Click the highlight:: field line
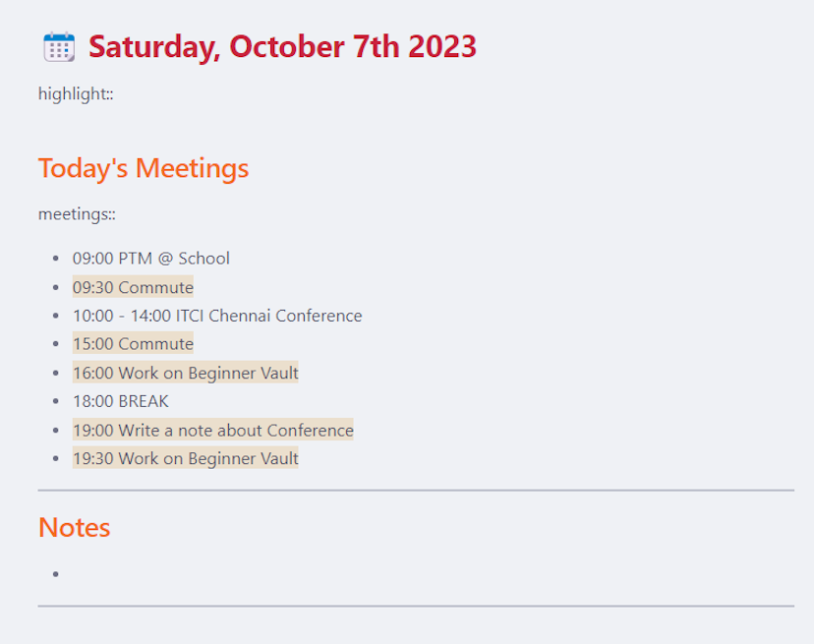The width and height of the screenshot is (814, 644). (76, 94)
